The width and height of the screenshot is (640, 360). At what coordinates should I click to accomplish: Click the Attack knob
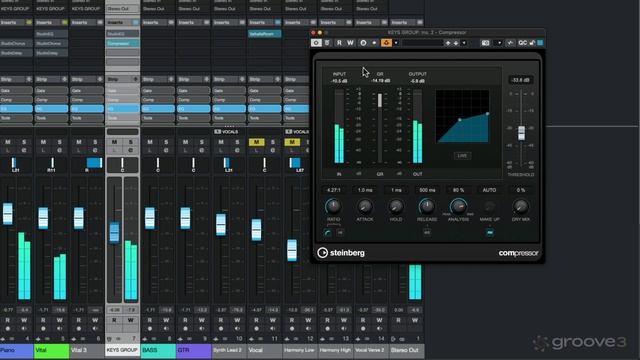coord(364,207)
